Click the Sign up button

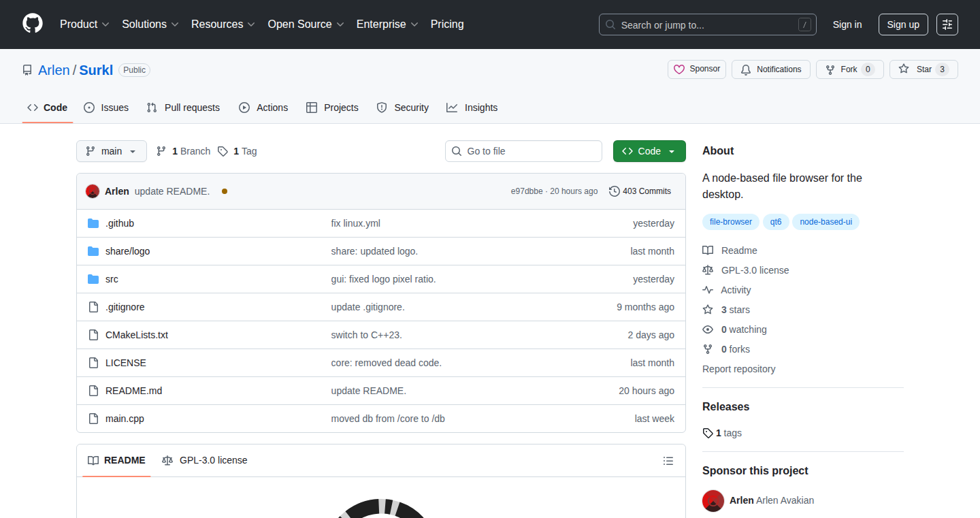pos(903,25)
